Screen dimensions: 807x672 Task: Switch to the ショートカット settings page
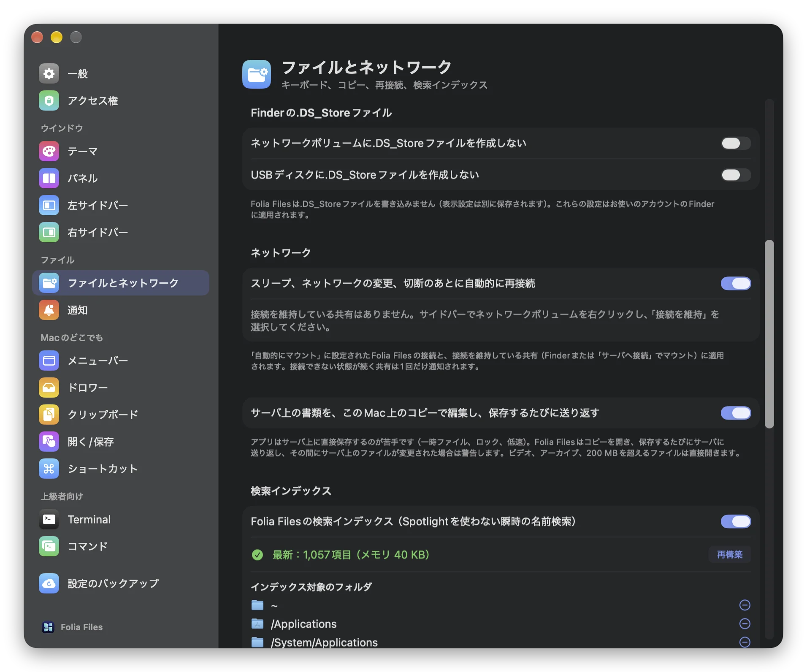[x=121, y=469]
